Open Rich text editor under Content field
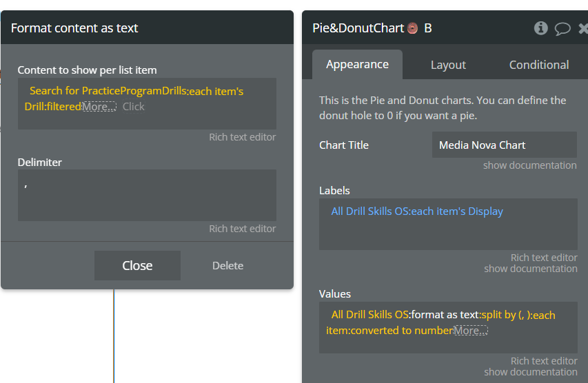This screenshot has width=588, height=383. (242, 137)
